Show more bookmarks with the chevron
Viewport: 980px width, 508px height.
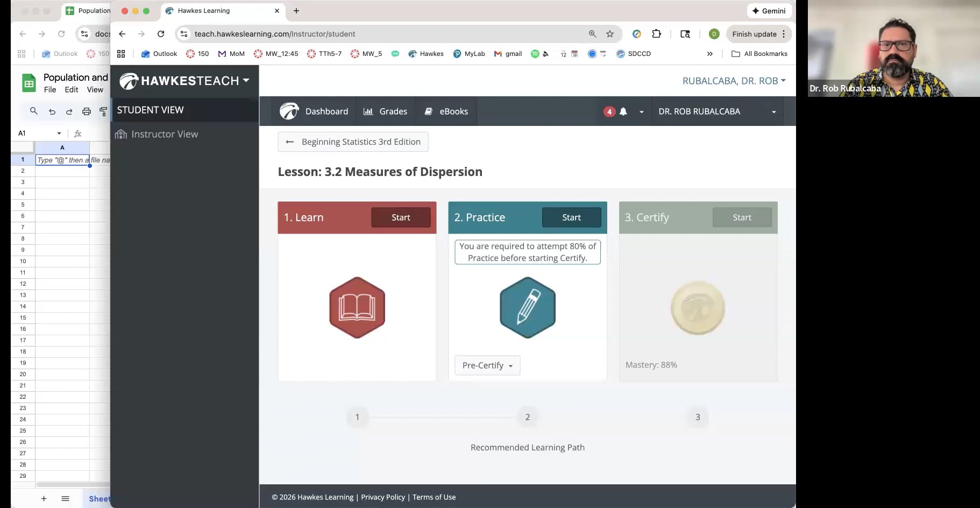[709, 54]
